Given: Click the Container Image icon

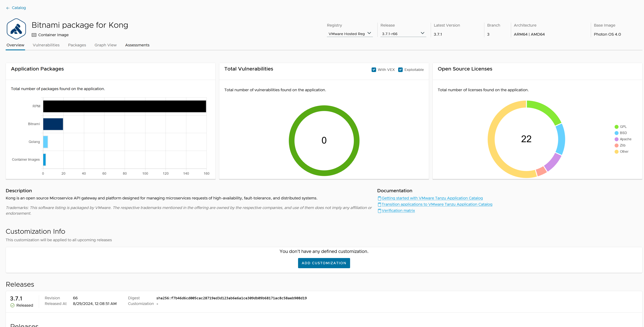Looking at the screenshot, I should coord(34,35).
